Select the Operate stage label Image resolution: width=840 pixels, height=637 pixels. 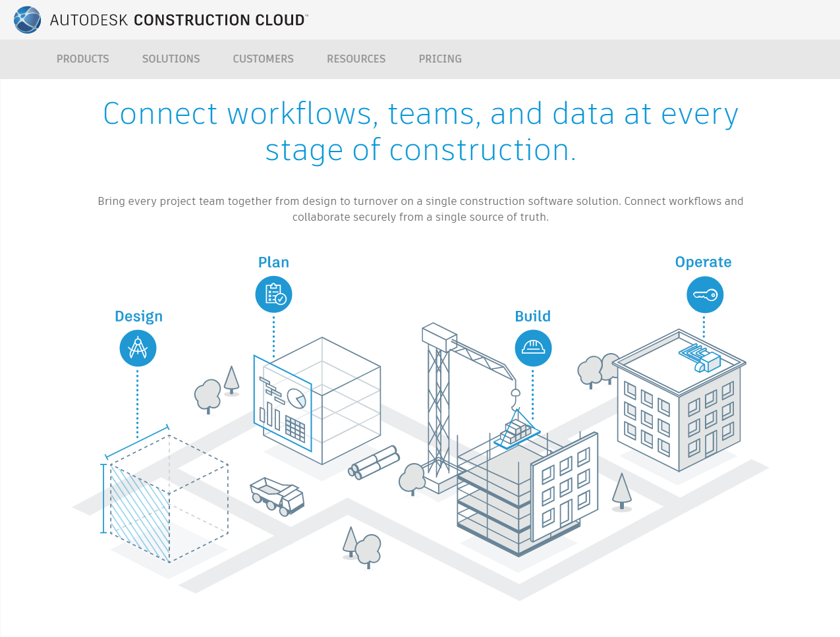click(704, 262)
